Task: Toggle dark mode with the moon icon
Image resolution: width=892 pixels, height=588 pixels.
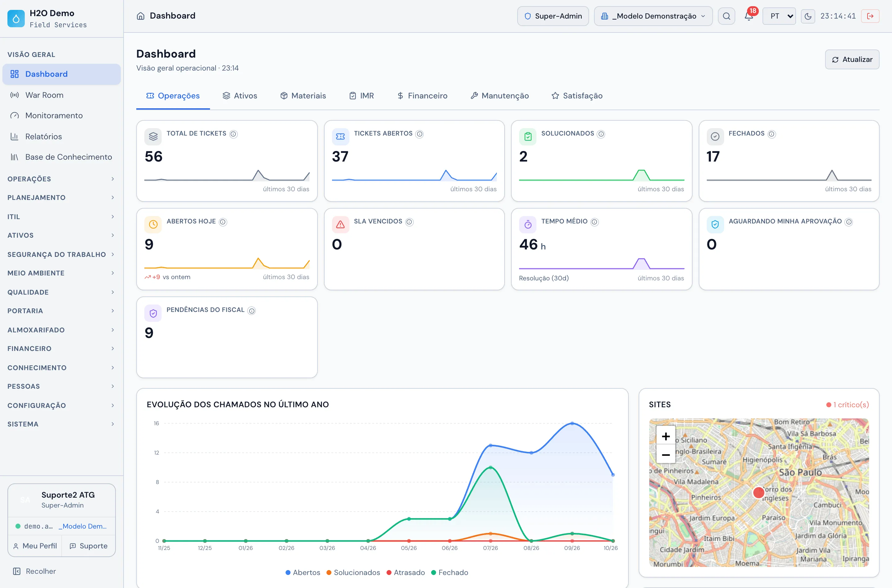Action: pyautogui.click(x=808, y=16)
